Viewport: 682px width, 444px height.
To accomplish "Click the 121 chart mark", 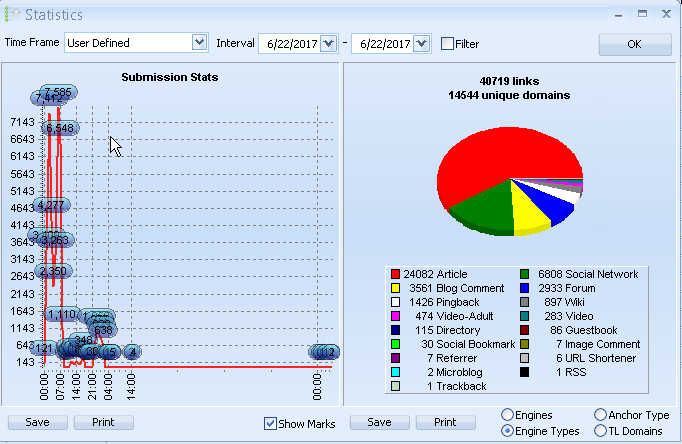I will point(43,348).
